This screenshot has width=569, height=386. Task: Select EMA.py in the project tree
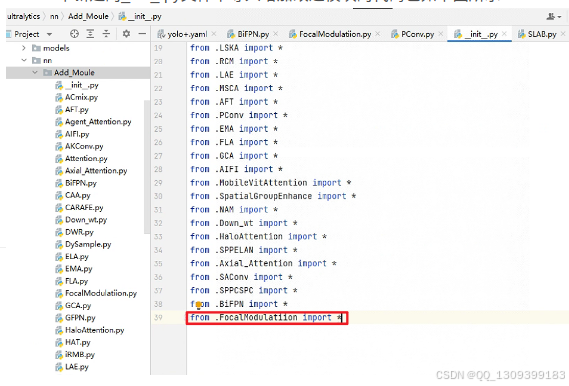coord(74,269)
